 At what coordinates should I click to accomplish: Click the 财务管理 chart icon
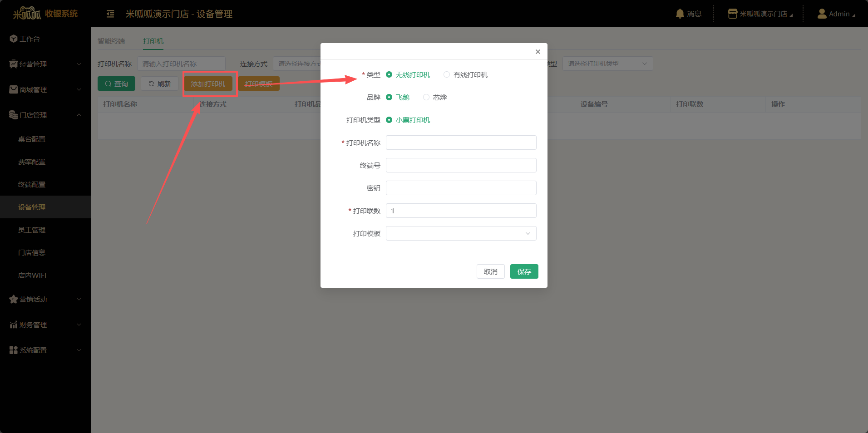coord(14,325)
